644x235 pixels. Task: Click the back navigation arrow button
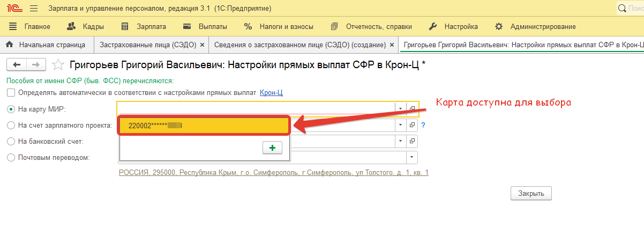[17, 64]
